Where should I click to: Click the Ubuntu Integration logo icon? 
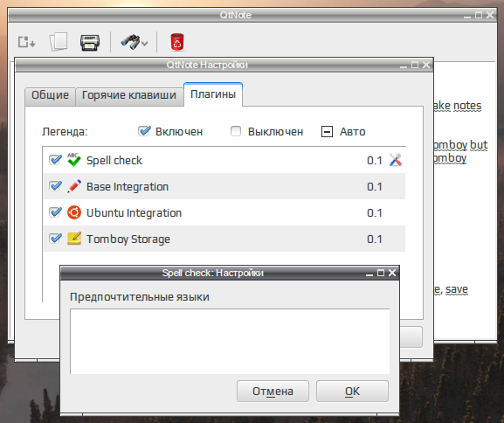point(74,212)
